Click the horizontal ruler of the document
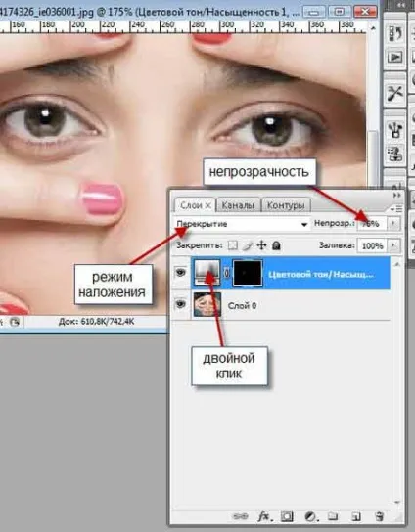This screenshot has width=415, height=532. coord(183,26)
